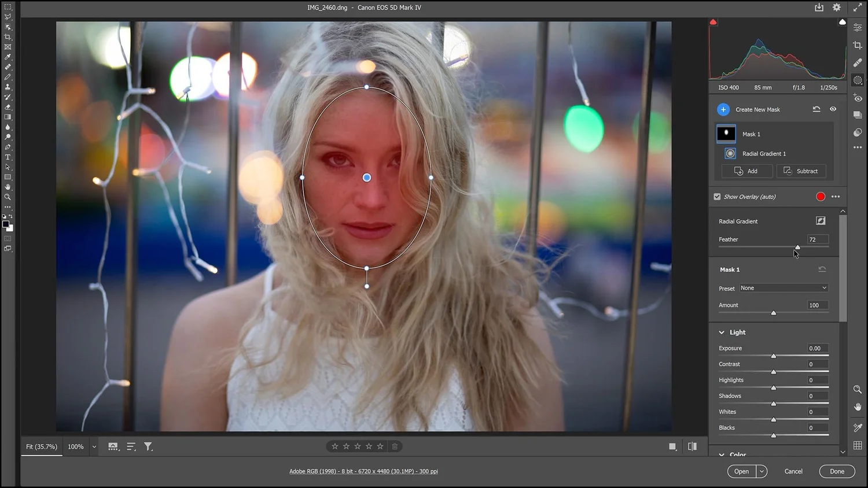Select the Mask 1 thumbnail
Viewport: 868px width, 488px height.
click(x=726, y=134)
